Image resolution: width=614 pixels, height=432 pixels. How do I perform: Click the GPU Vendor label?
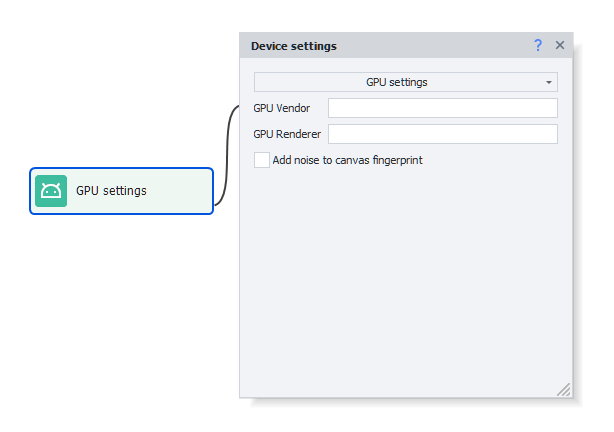tap(282, 108)
